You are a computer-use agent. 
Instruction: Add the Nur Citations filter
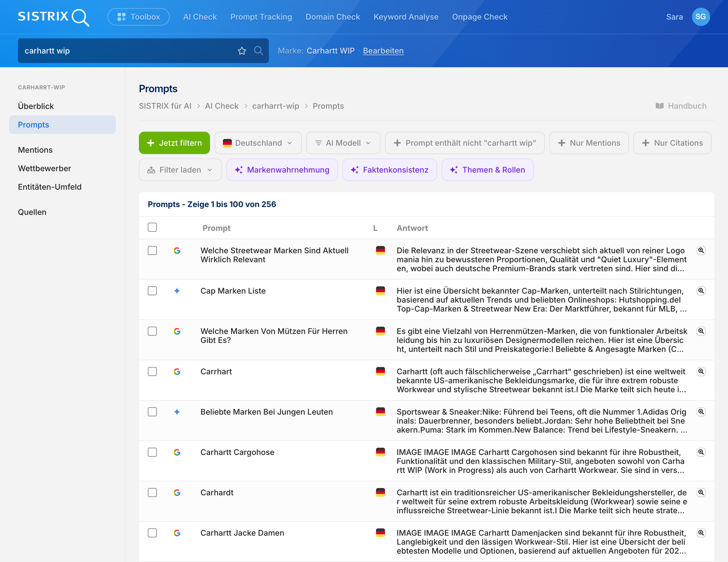[672, 143]
